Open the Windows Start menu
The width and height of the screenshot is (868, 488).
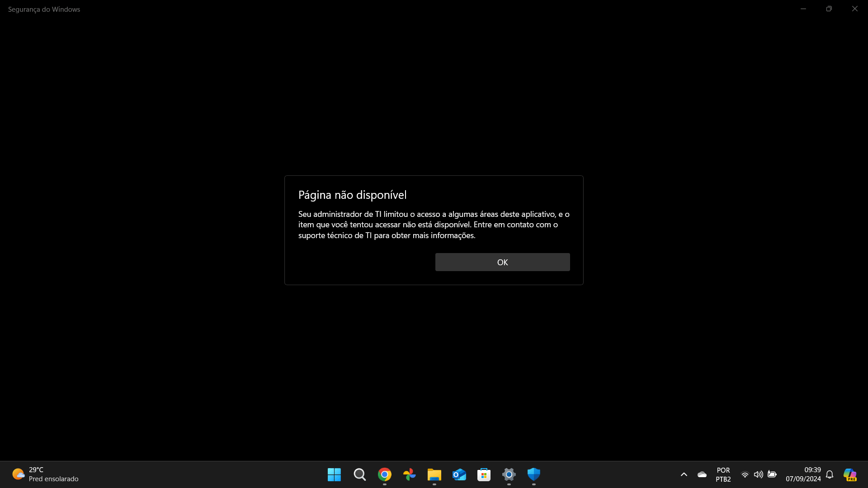coord(334,474)
